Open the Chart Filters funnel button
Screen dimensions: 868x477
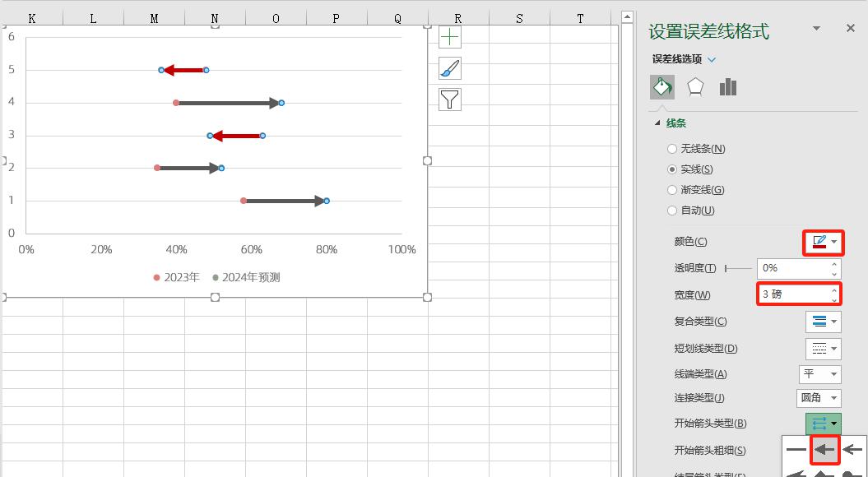click(449, 99)
